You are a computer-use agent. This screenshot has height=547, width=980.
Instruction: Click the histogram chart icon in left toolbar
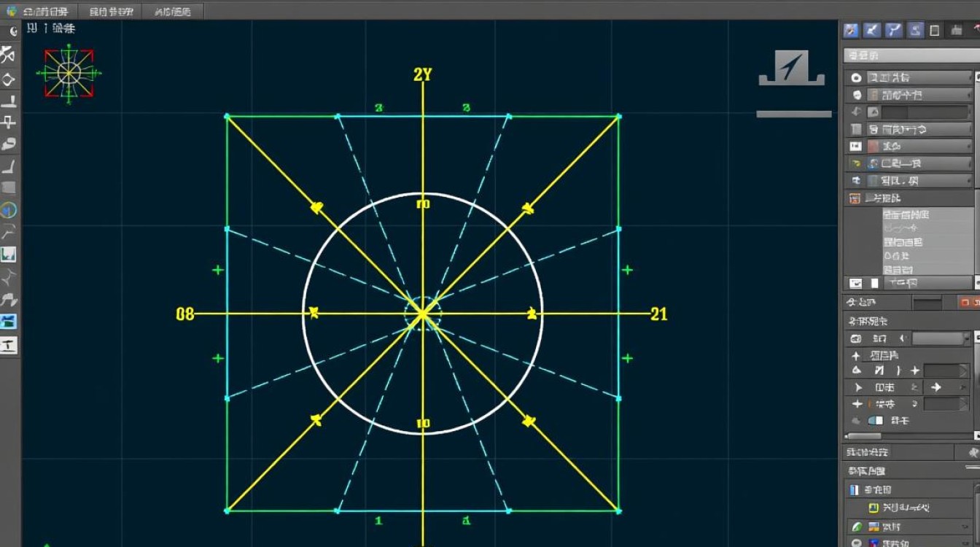[x=9, y=255]
